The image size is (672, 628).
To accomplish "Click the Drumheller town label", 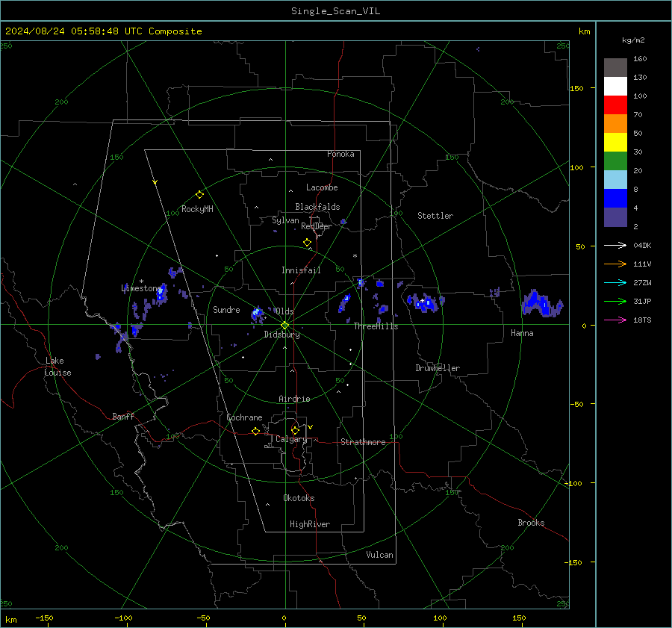I will click(438, 368).
